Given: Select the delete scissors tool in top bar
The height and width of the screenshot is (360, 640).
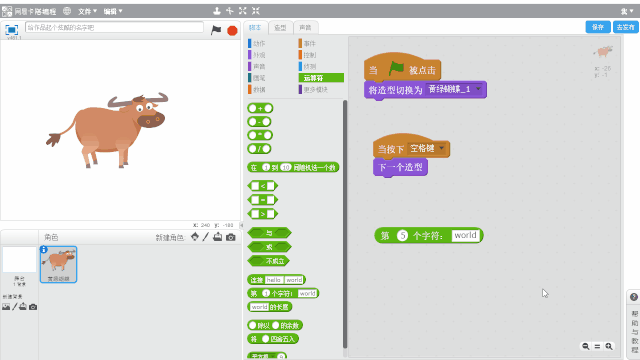Looking at the screenshot, I should pyautogui.click(x=230, y=11).
